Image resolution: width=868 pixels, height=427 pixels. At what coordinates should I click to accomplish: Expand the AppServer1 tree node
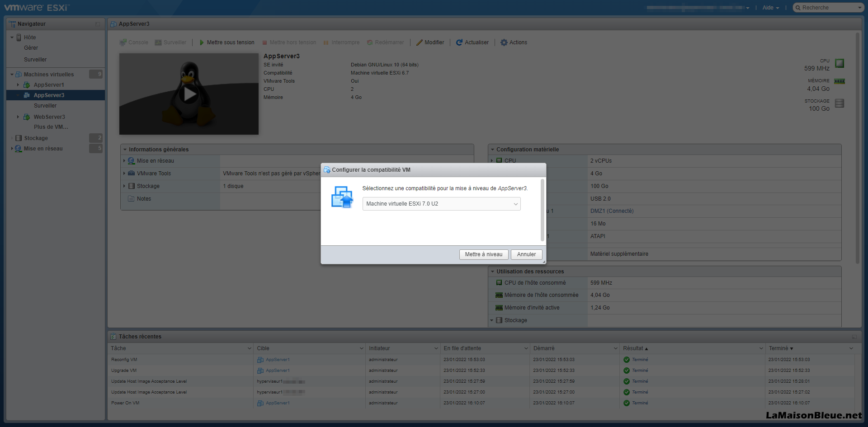pos(18,85)
